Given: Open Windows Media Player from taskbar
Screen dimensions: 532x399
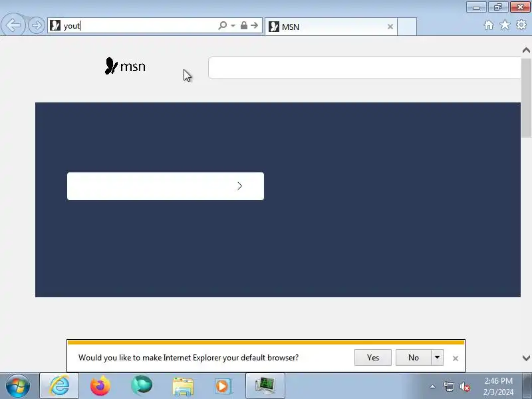Looking at the screenshot, I should (x=224, y=386).
